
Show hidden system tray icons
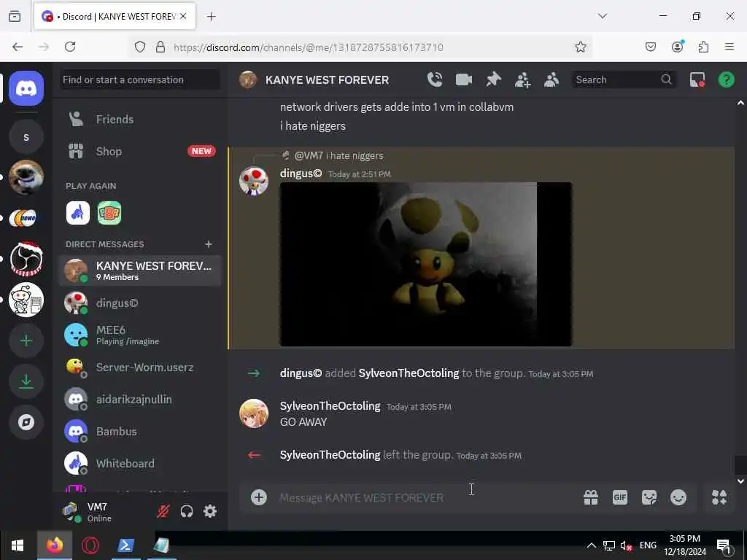(x=591, y=545)
